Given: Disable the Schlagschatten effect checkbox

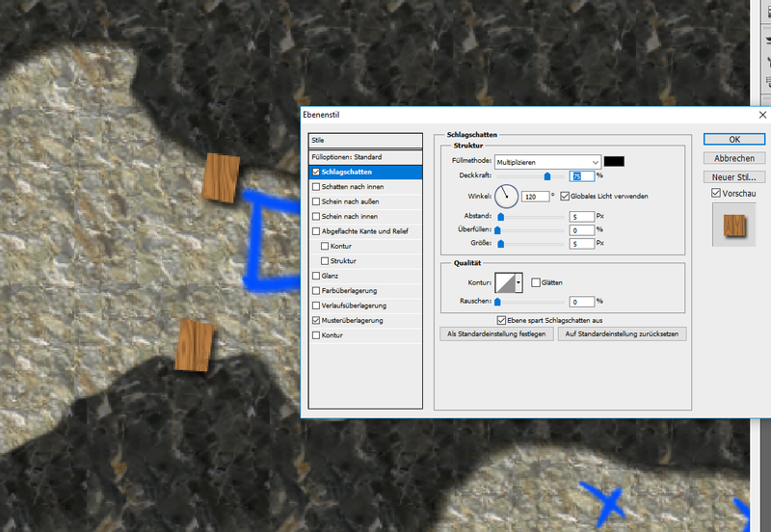Looking at the screenshot, I should [x=316, y=172].
